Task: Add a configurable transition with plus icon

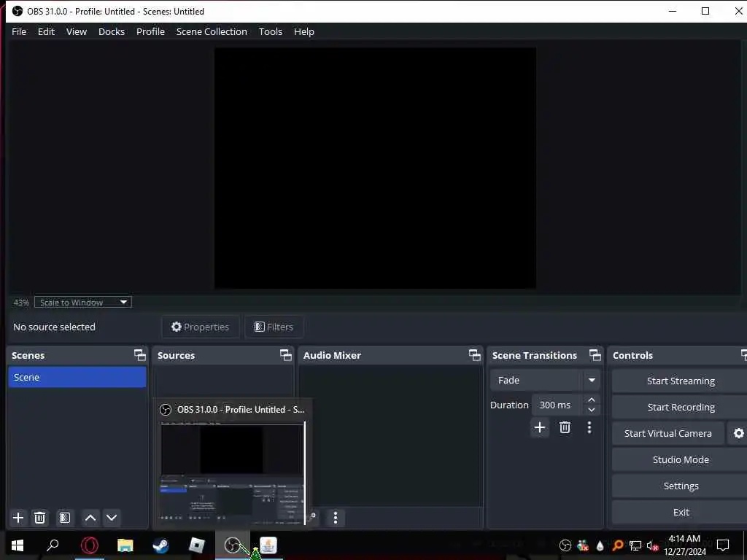Action: tap(540, 427)
